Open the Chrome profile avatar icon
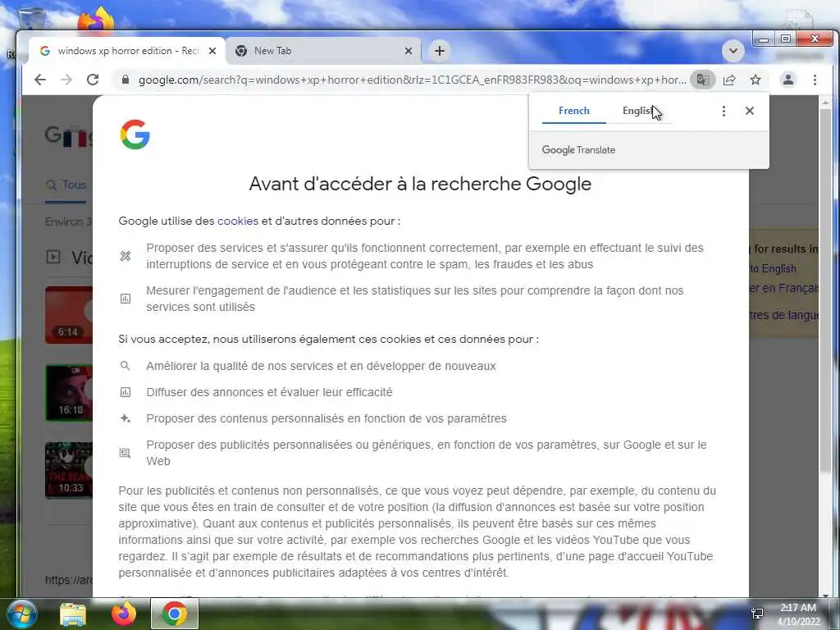The height and width of the screenshot is (630, 840). pos(788,80)
